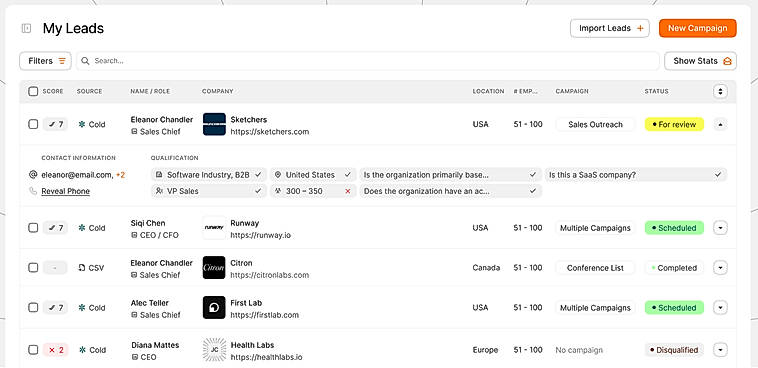Click the score 7 badge in Sketchers row
The width and height of the screenshot is (758, 368).
click(56, 124)
